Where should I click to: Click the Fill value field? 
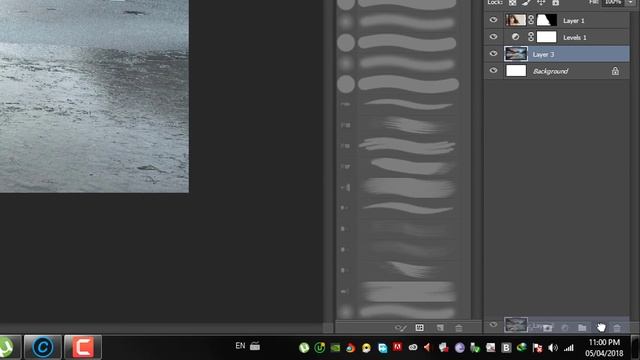tap(613, 2)
